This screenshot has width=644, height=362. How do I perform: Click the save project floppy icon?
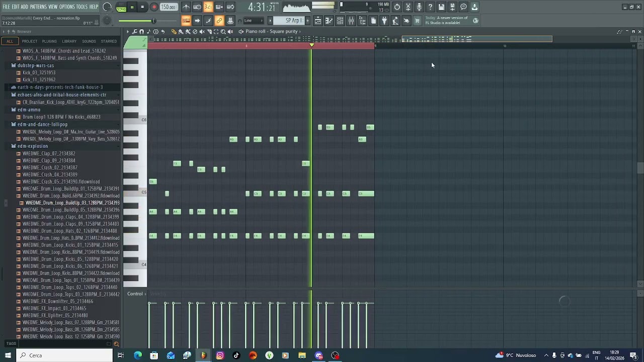click(441, 7)
